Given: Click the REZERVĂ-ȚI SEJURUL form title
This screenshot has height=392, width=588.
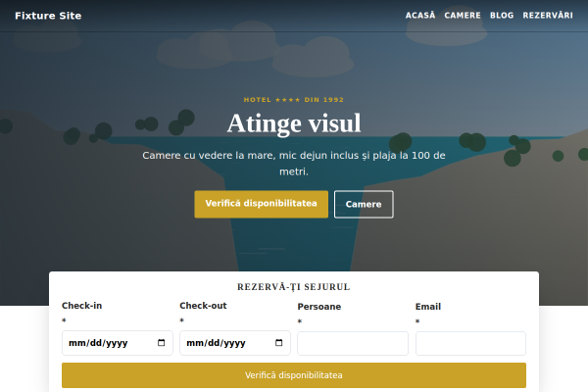Looking at the screenshot, I should (294, 287).
